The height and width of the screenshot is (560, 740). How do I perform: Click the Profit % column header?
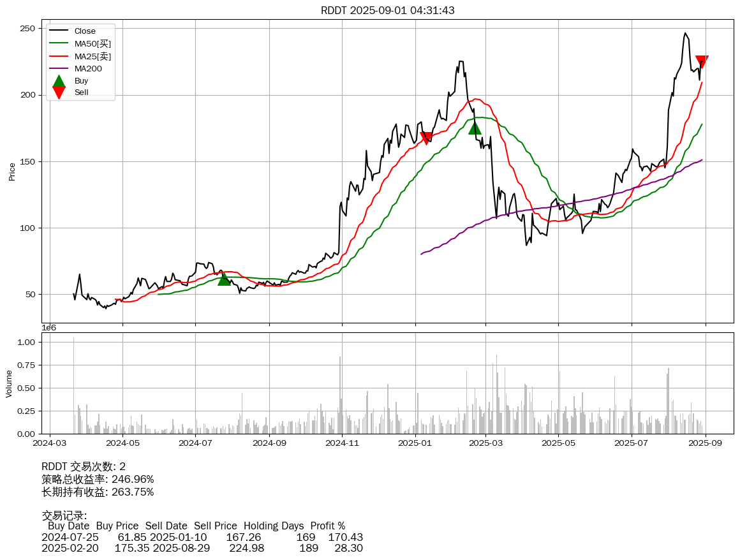click(327, 526)
